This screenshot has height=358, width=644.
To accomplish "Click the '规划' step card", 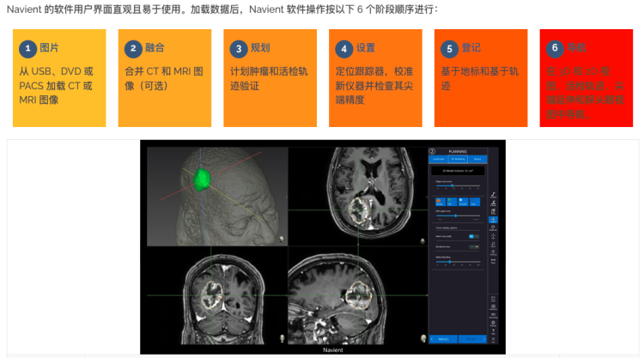I will pos(270,78).
